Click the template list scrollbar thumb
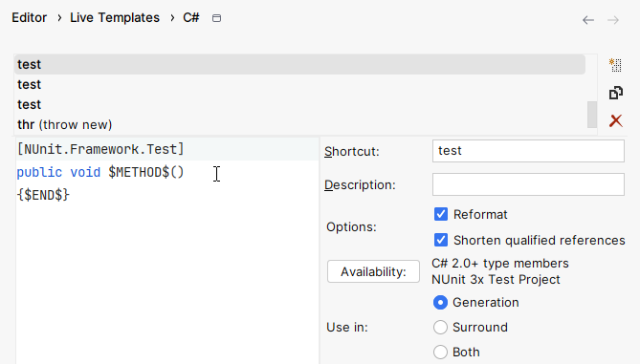The image size is (640, 364). [592, 115]
